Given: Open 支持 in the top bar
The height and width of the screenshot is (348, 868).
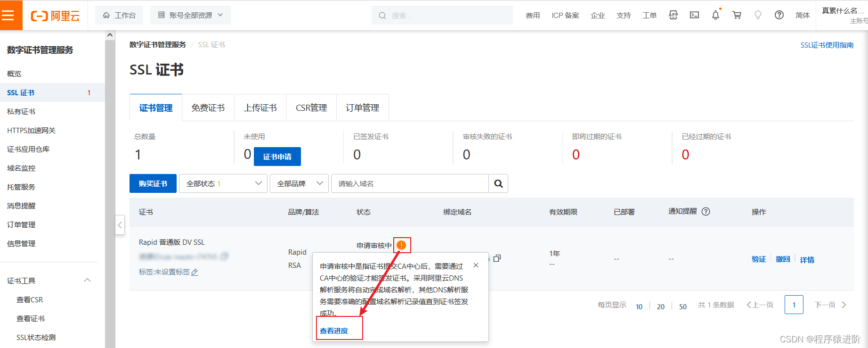Looking at the screenshot, I should click(624, 15).
